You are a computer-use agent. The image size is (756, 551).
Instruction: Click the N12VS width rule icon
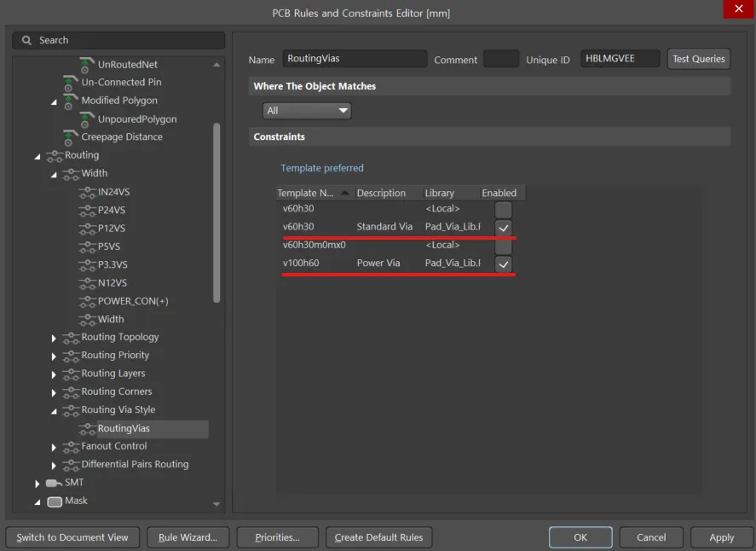pyautogui.click(x=87, y=283)
